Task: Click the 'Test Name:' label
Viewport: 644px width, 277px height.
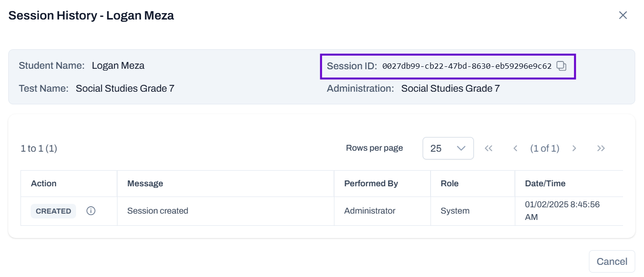Action: [x=43, y=88]
